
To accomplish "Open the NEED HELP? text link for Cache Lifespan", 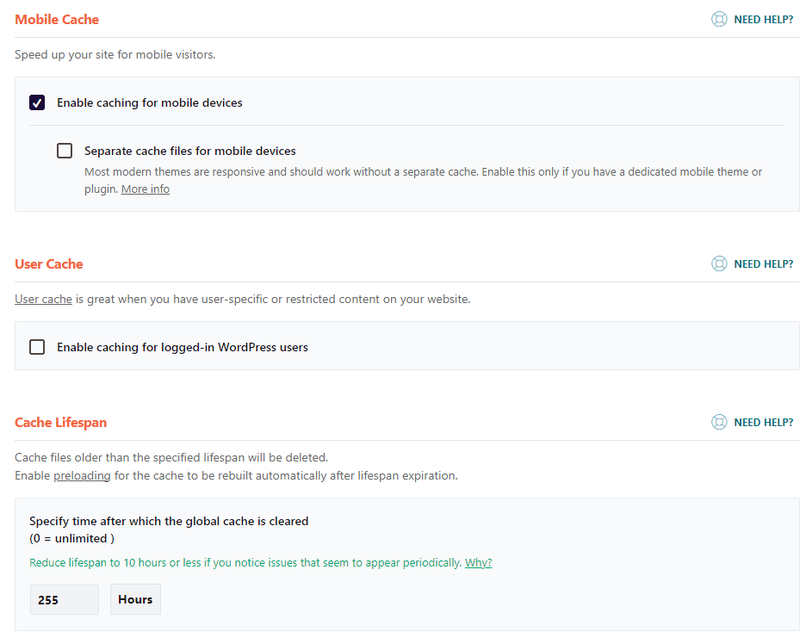I will pyautogui.click(x=763, y=423).
